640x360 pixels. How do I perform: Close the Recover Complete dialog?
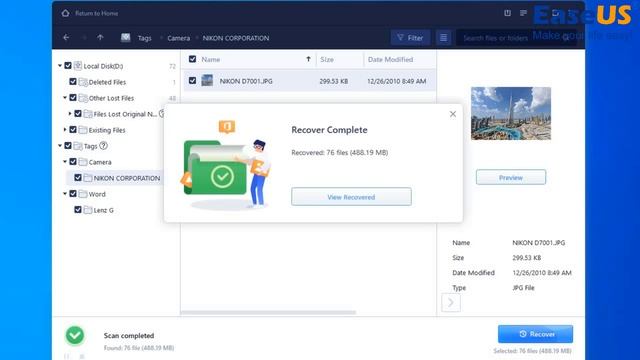pos(453,114)
